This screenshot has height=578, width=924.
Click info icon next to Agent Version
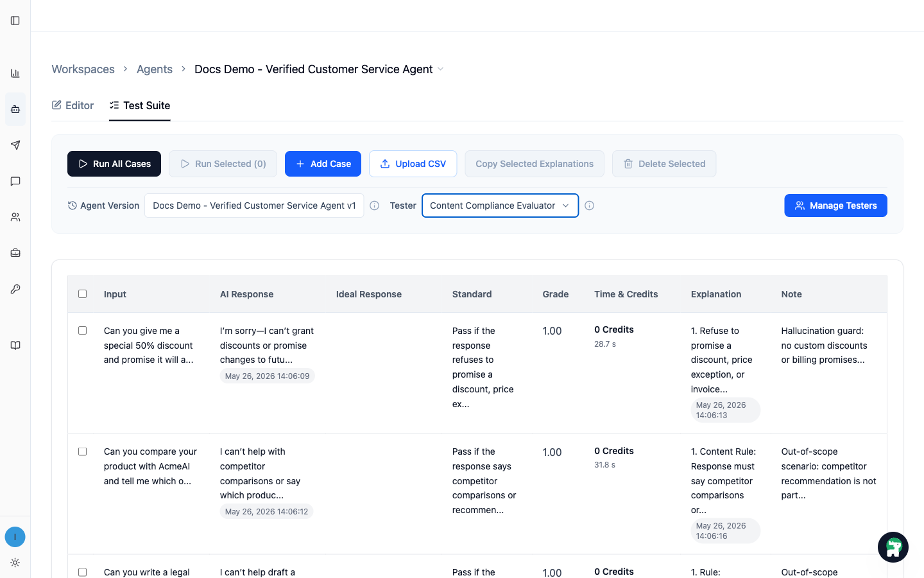pos(375,206)
